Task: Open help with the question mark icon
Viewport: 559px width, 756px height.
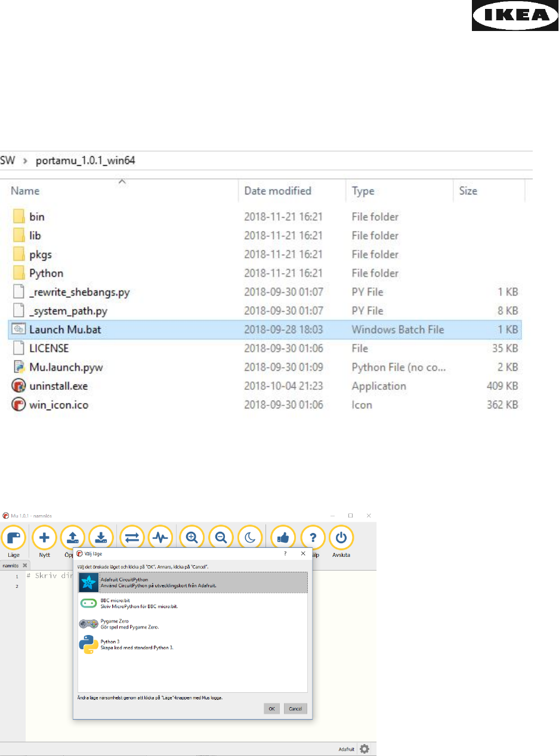Action: [x=313, y=537]
